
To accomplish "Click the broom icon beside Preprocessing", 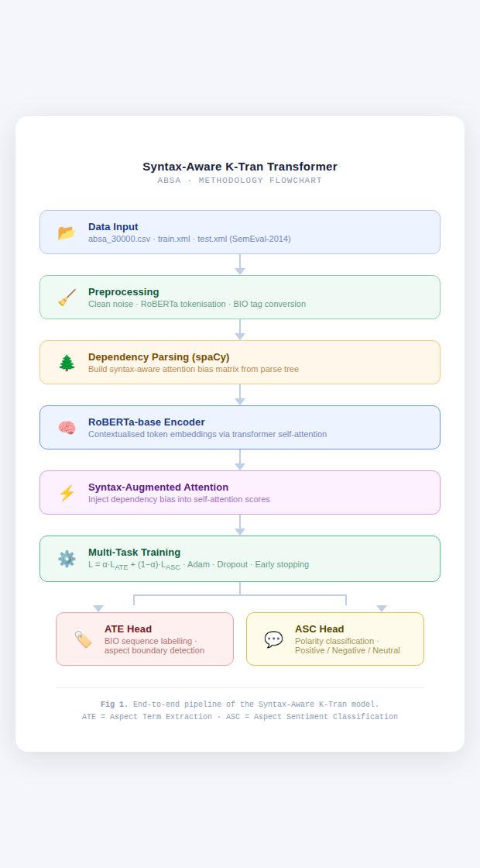I will (x=67, y=298).
